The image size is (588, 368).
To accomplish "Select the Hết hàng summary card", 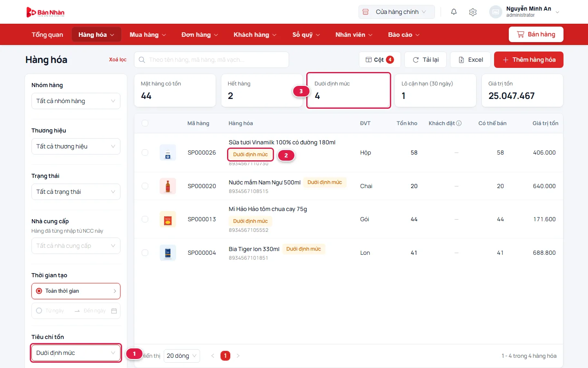I will [x=262, y=90].
